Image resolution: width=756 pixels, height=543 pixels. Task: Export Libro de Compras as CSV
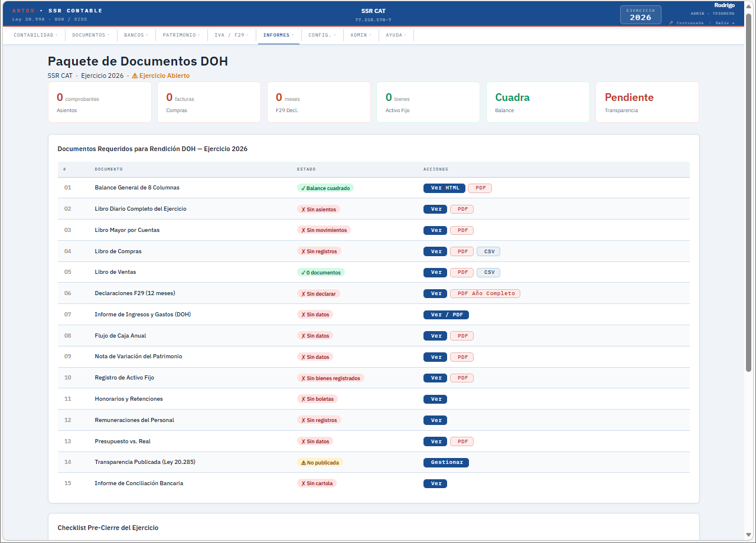coord(488,251)
